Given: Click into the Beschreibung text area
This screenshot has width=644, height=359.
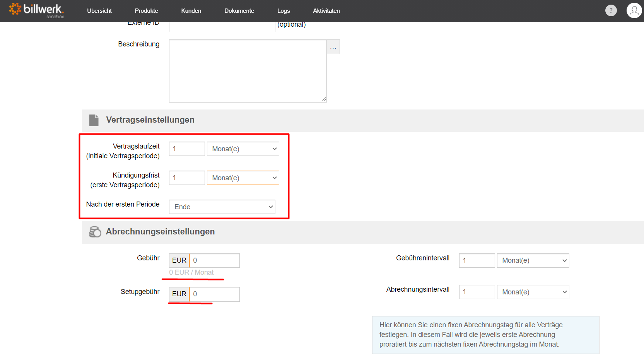Looking at the screenshot, I should pyautogui.click(x=248, y=71).
